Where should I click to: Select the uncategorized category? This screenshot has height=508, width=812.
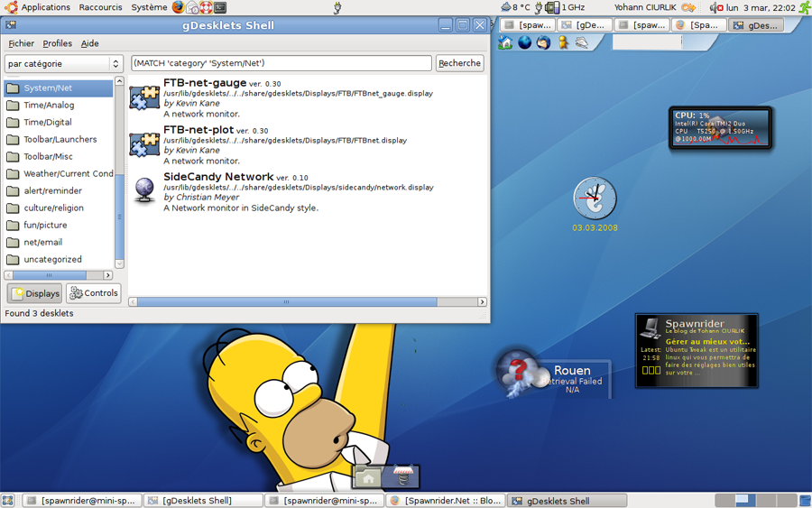click(59, 259)
